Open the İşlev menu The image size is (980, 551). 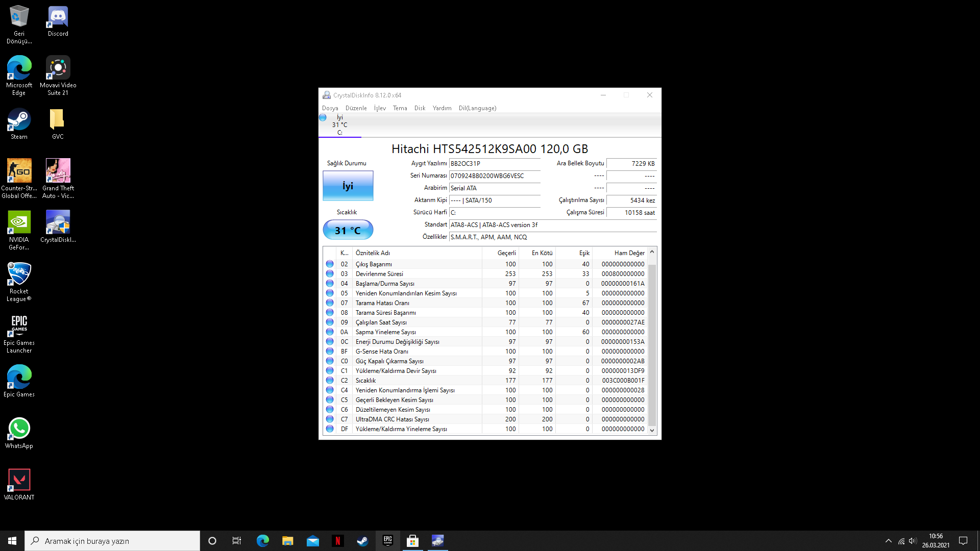pos(380,108)
